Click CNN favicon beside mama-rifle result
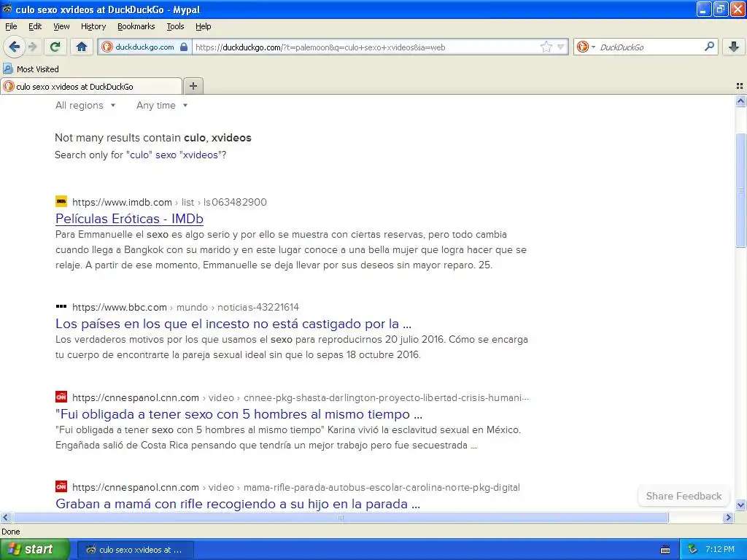The image size is (747, 560). 61,486
